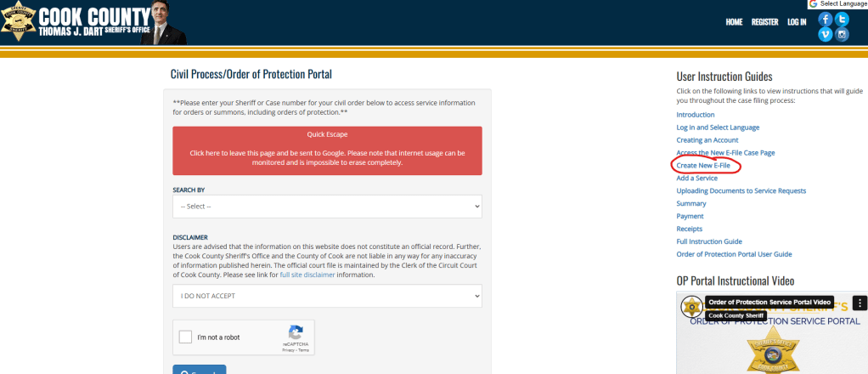Open the Instagram social icon
This screenshot has height=374, width=868.
842,35
